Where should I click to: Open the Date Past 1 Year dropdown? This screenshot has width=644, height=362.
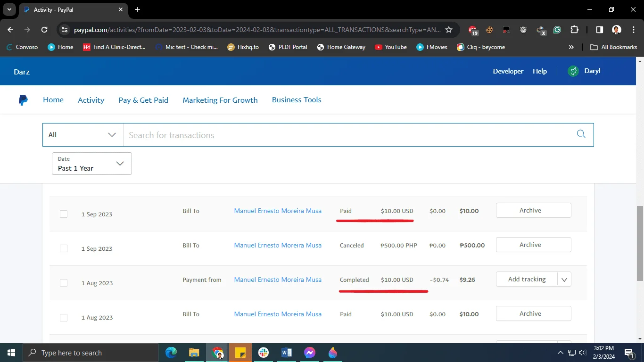pyautogui.click(x=92, y=164)
